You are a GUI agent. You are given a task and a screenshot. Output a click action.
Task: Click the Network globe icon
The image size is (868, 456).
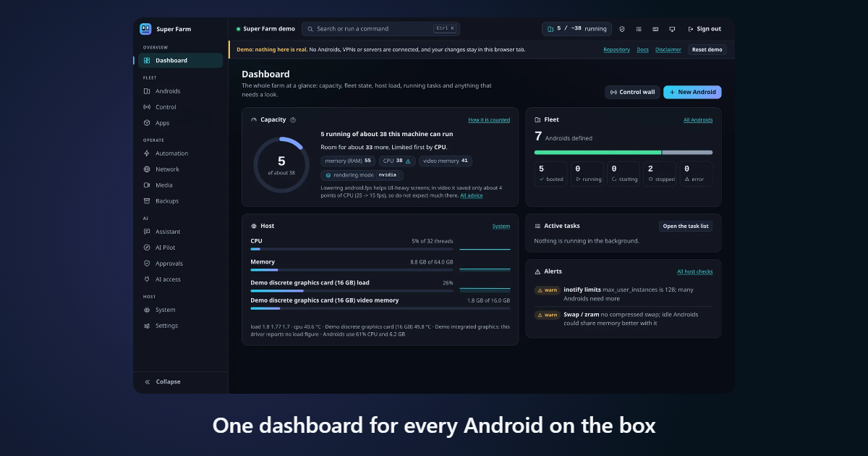coord(147,169)
